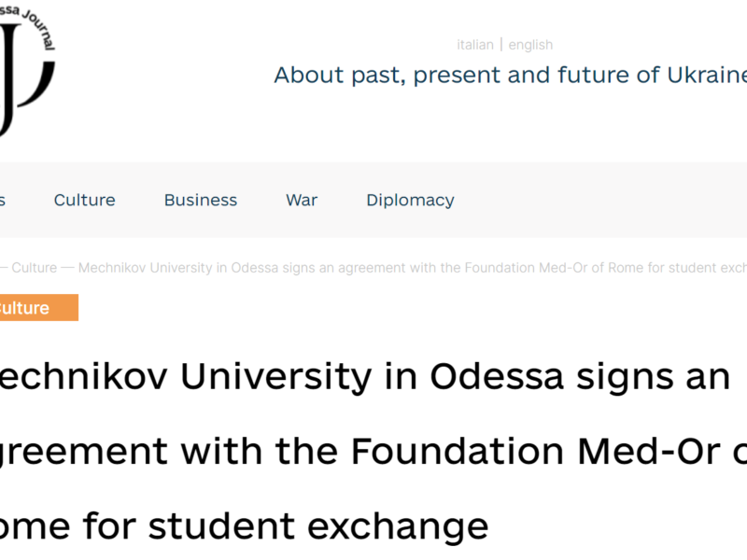Navigate to the War section
Viewport: 747px width, 560px height.
(301, 200)
